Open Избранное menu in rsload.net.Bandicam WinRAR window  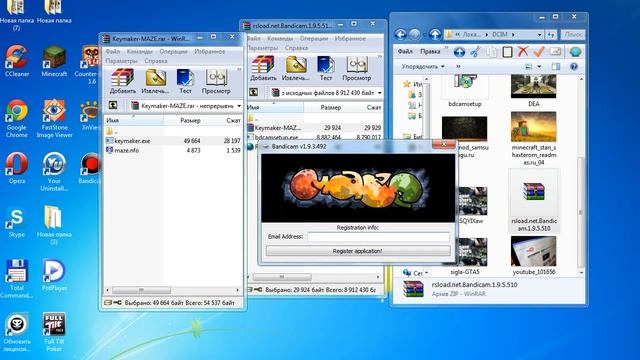[350, 38]
